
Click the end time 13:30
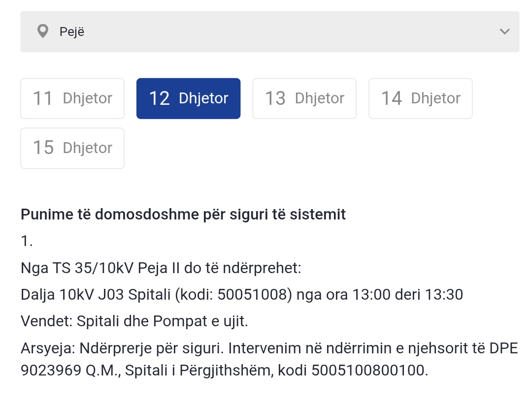[x=445, y=295]
